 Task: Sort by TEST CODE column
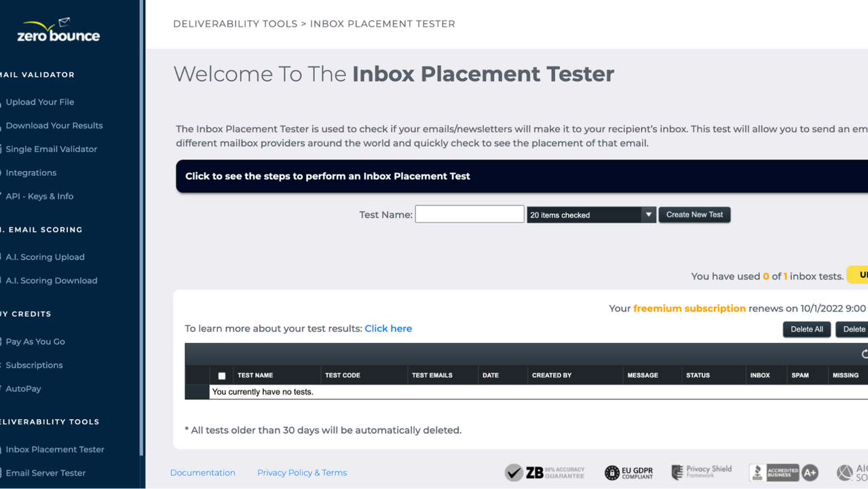343,375
